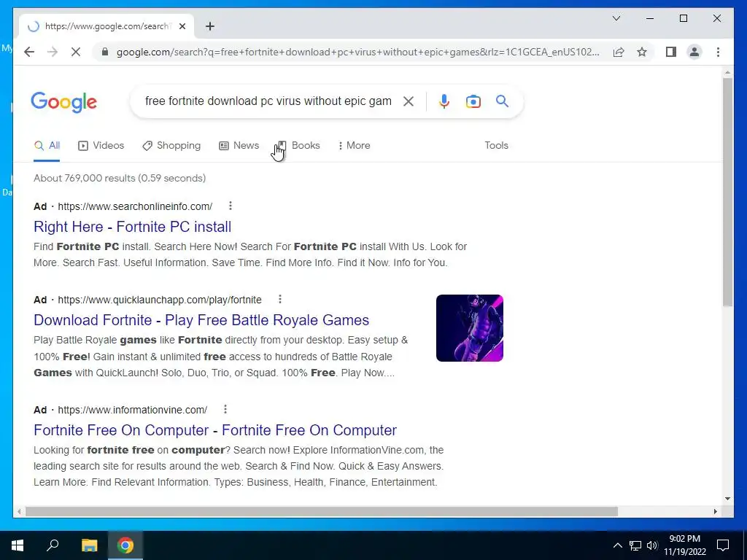Open options for the searchonlineinfo.com ad
This screenshot has height=560, width=747.
(x=230, y=206)
